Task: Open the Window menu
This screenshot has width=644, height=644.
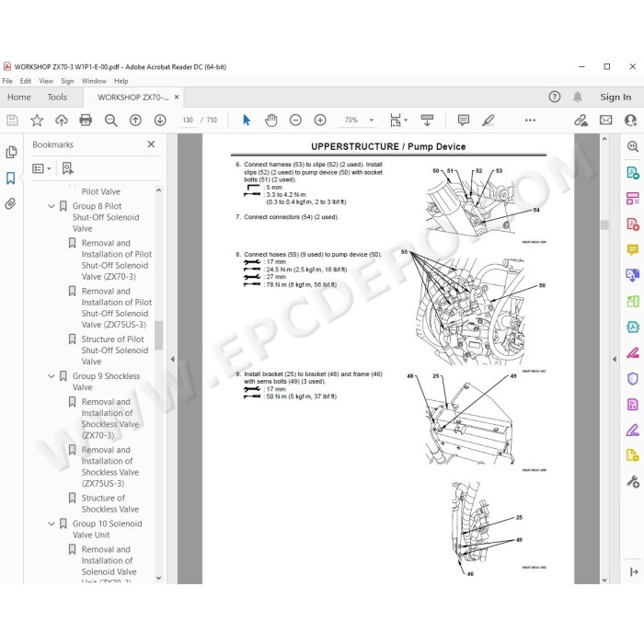Action: (94, 81)
